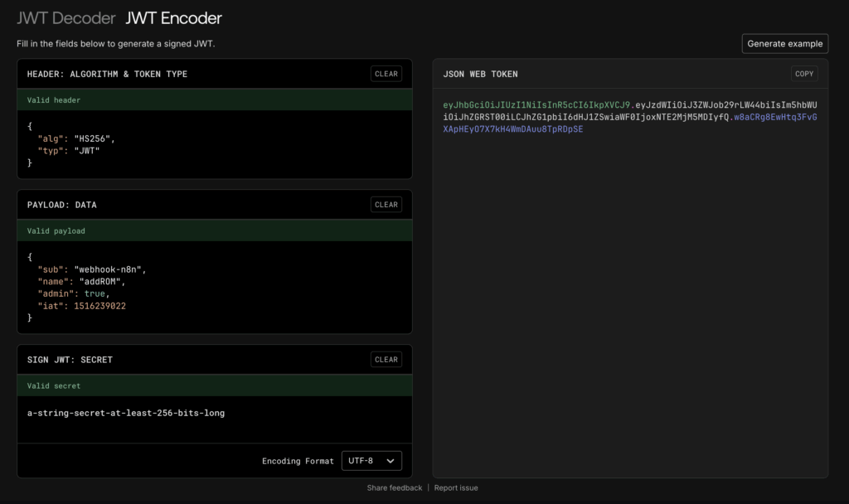
Task: Copy the JSON Web Token
Action: click(x=804, y=74)
